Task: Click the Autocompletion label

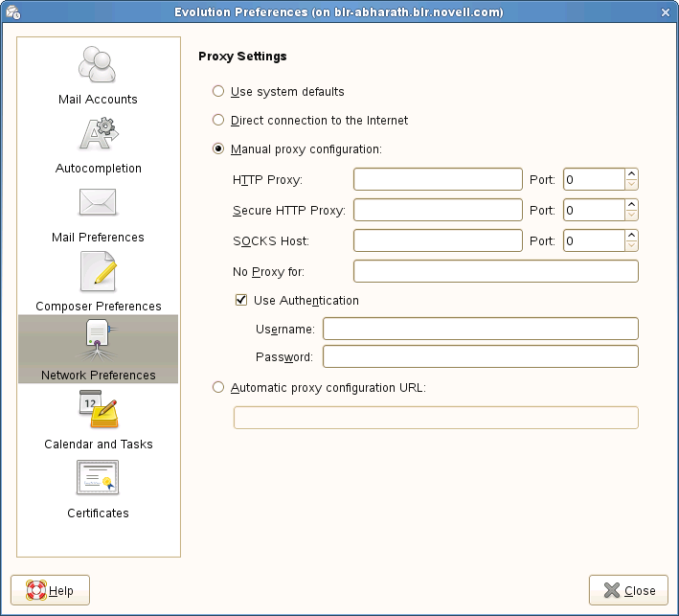Action: [x=99, y=168]
